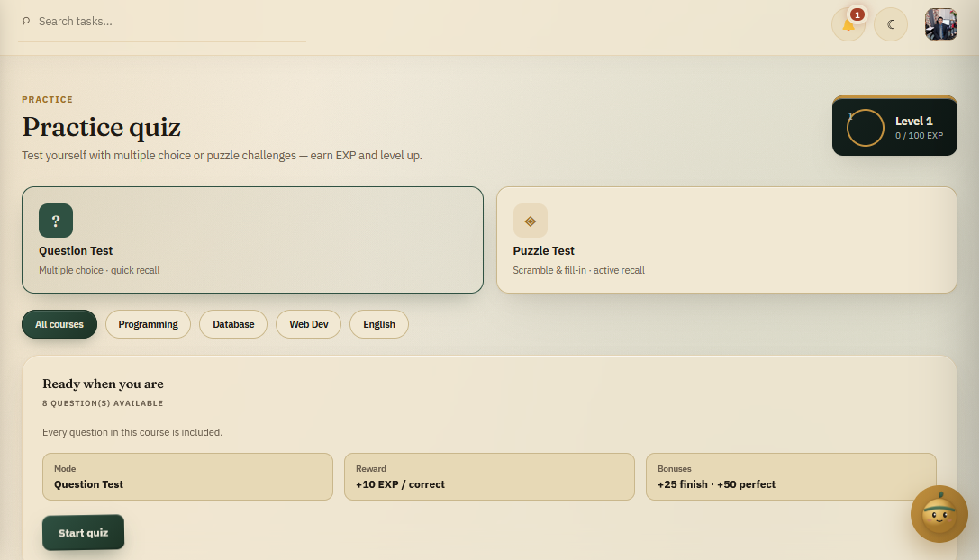Click the Level 1 label
980x560 pixels.
click(913, 122)
